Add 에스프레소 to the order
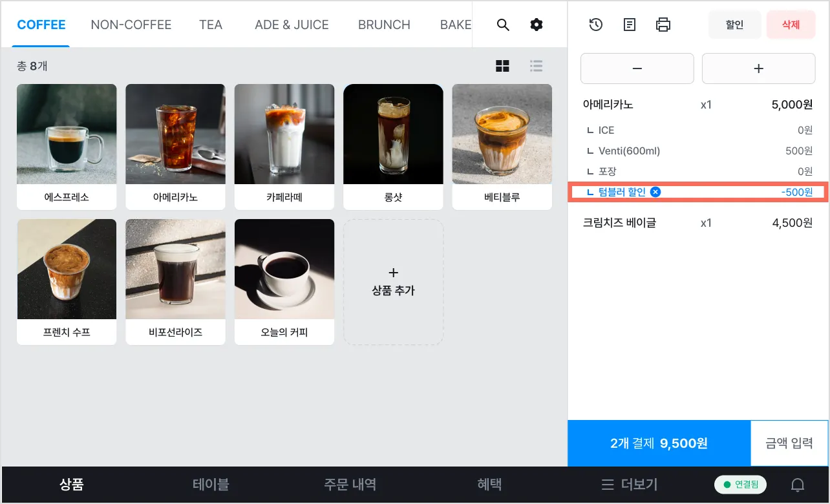830x504 pixels. [67, 147]
